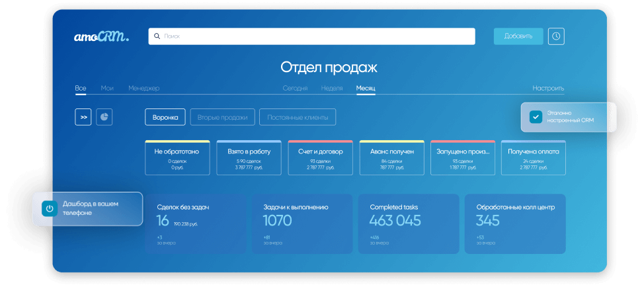This screenshot has width=644, height=287.
Task: Open the Аванс получен stage card
Action: click(x=392, y=157)
